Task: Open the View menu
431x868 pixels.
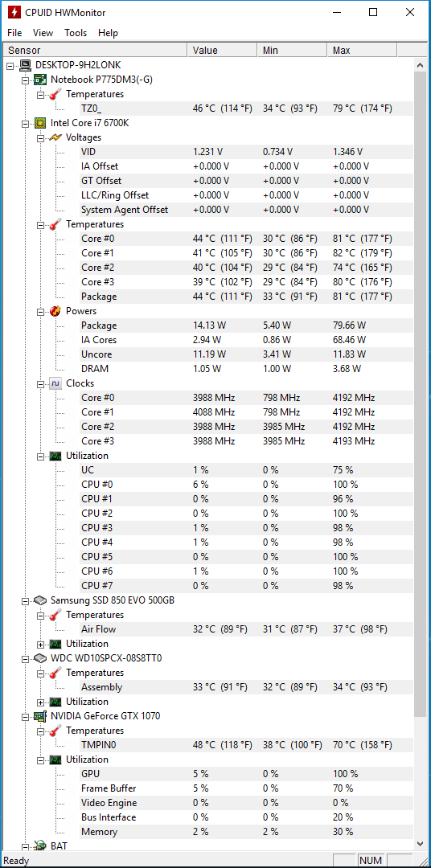Action: tap(43, 33)
